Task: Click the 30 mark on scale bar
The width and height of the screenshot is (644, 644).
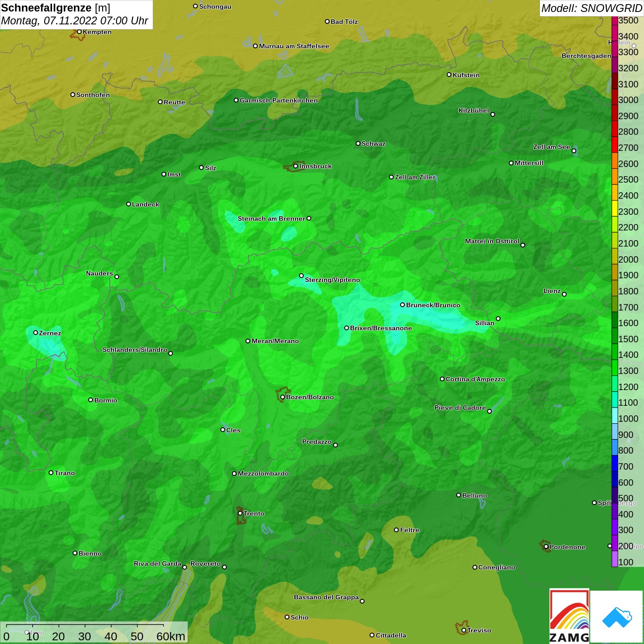Action: pyautogui.click(x=85, y=636)
